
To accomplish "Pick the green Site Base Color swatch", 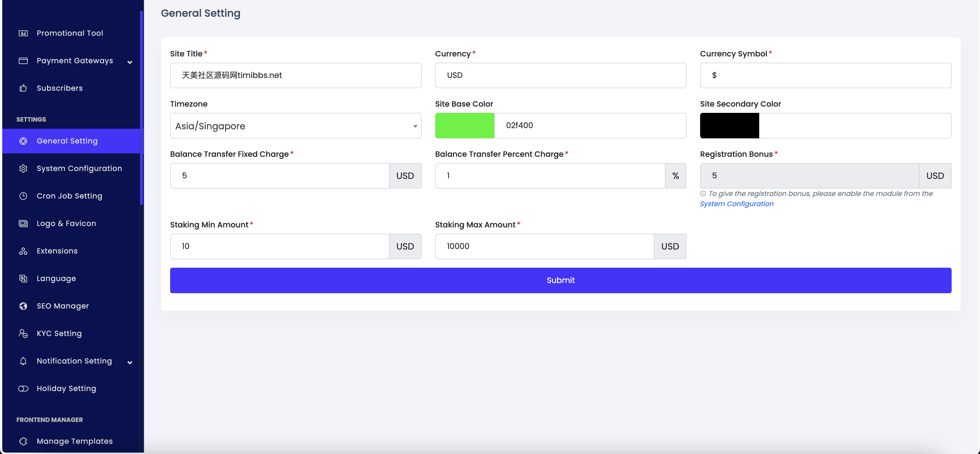I will tap(464, 126).
